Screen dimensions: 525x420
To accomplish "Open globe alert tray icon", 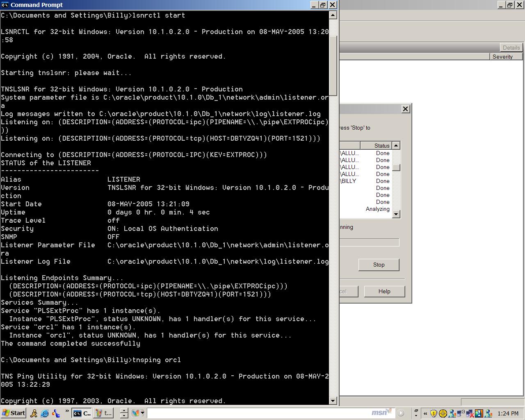I will pyautogui.click(x=478, y=413).
